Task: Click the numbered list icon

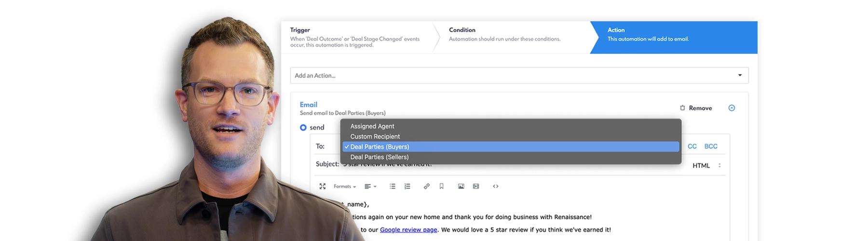Action: [x=407, y=187]
